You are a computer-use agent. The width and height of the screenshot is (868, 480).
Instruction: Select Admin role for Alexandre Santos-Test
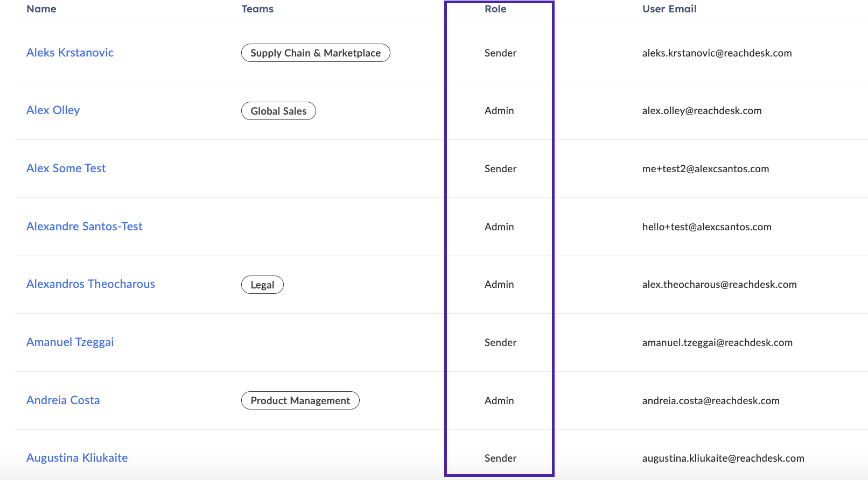(499, 227)
